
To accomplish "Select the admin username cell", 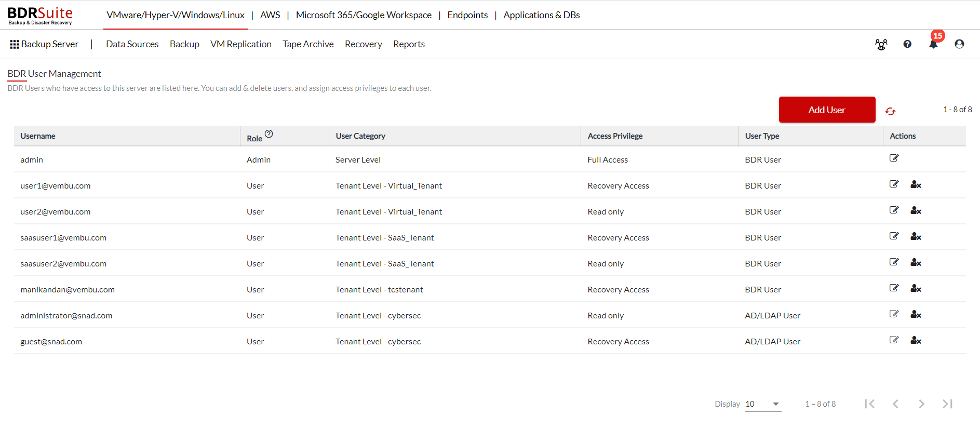I will [x=32, y=160].
